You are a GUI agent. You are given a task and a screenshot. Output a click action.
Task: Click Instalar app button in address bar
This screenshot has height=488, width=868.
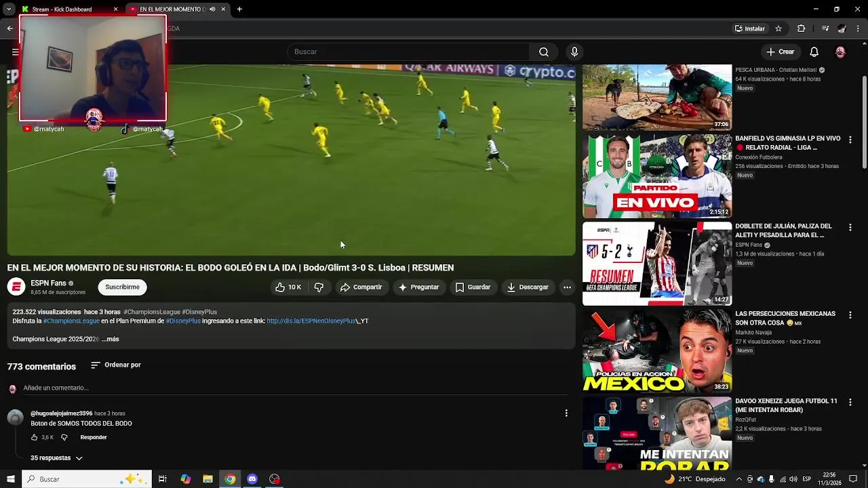[x=750, y=28]
